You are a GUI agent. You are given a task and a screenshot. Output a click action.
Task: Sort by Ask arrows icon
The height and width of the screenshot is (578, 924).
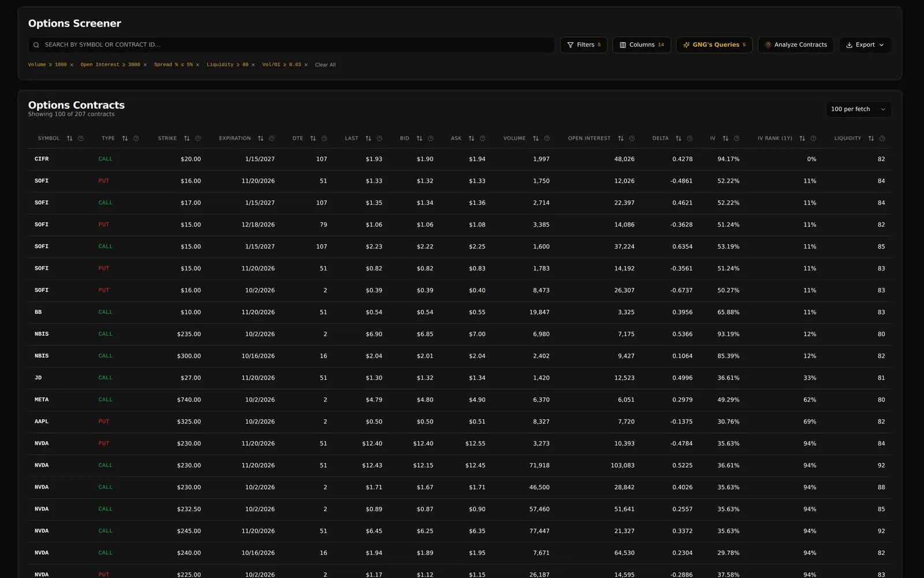coord(471,139)
